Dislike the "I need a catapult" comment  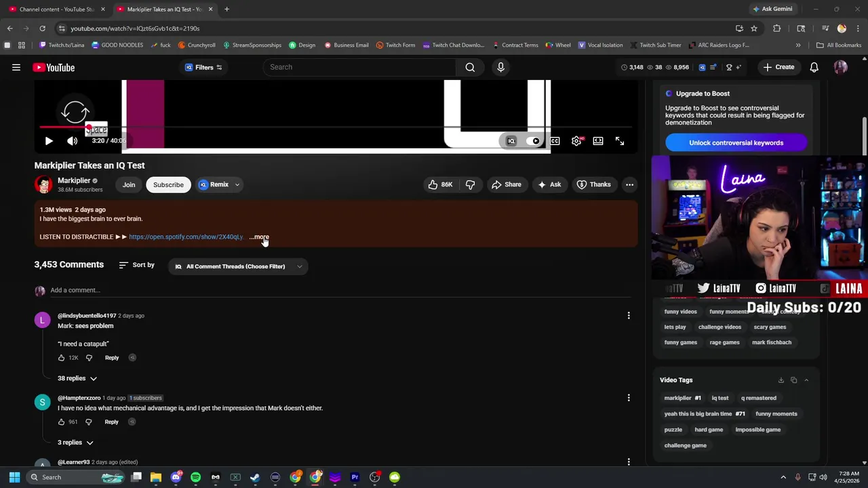point(89,358)
